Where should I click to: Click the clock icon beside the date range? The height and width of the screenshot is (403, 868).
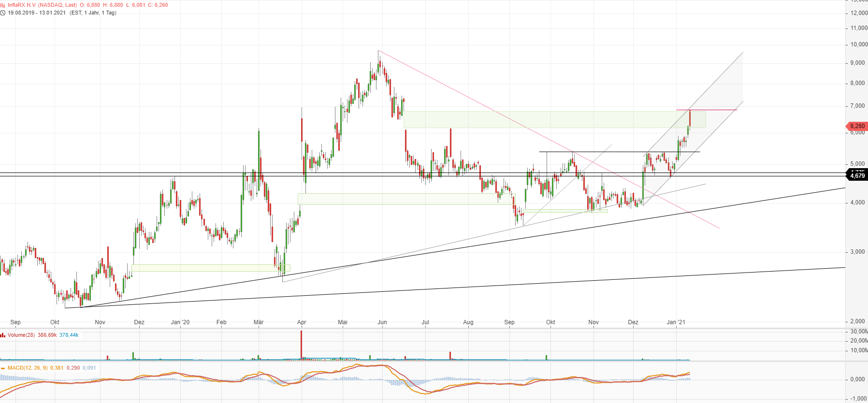coord(3,13)
